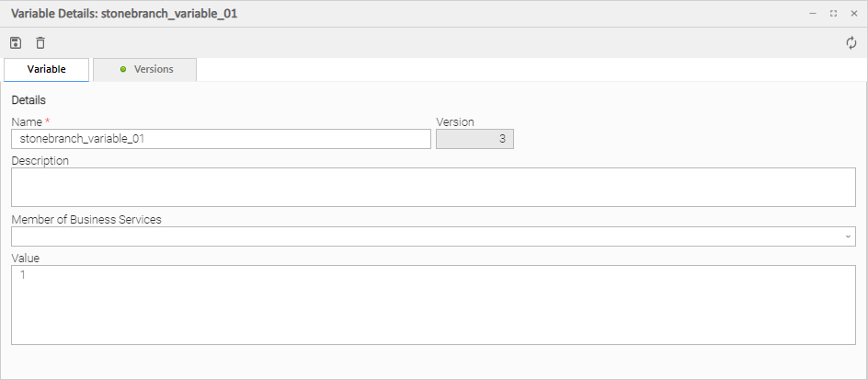
Task: Switch to the Variable tab
Action: [47, 70]
